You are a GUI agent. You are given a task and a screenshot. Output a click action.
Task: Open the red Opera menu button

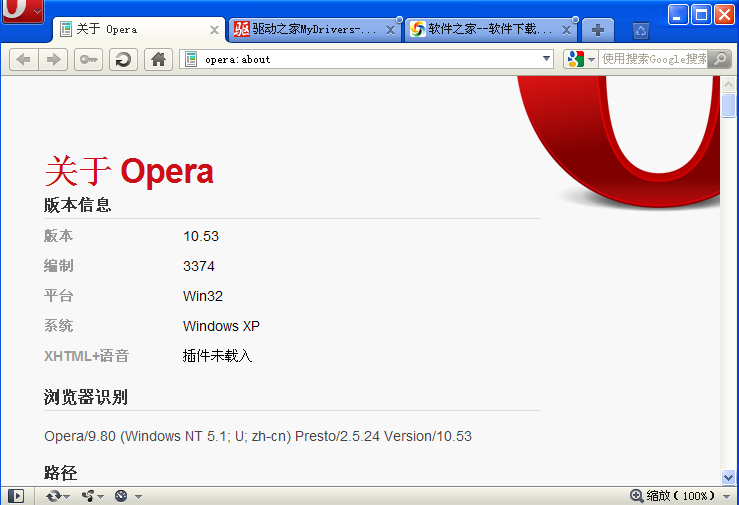coord(20,12)
